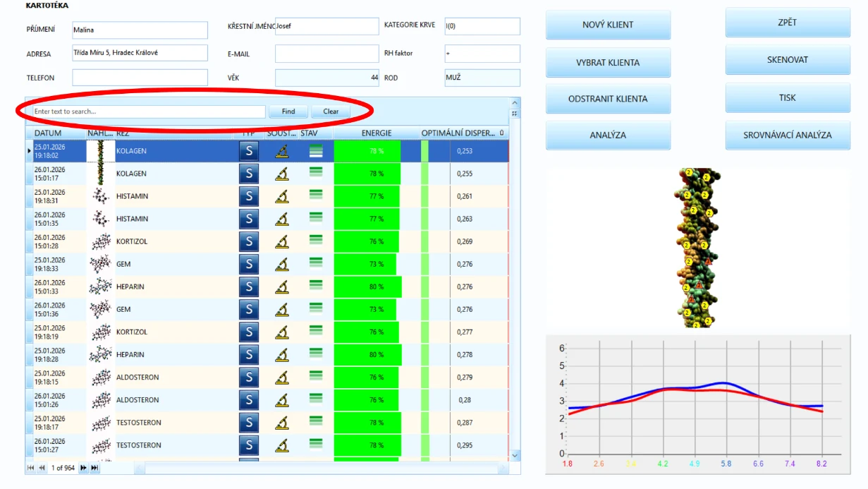Viewport: 868px width, 489px height.
Task: Select the Kortizol molecule thumbnail dated 26.01.2026
Action: pos(101,241)
